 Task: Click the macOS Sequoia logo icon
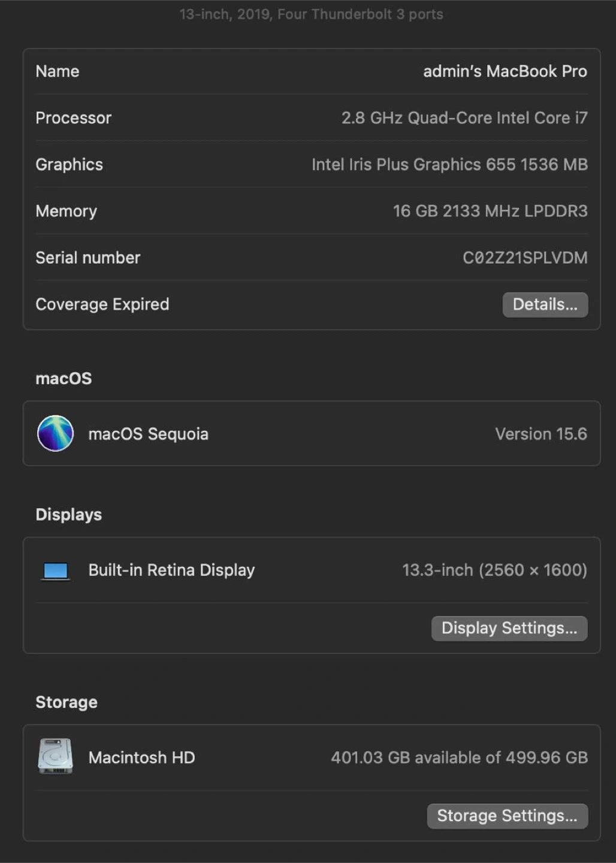click(55, 433)
